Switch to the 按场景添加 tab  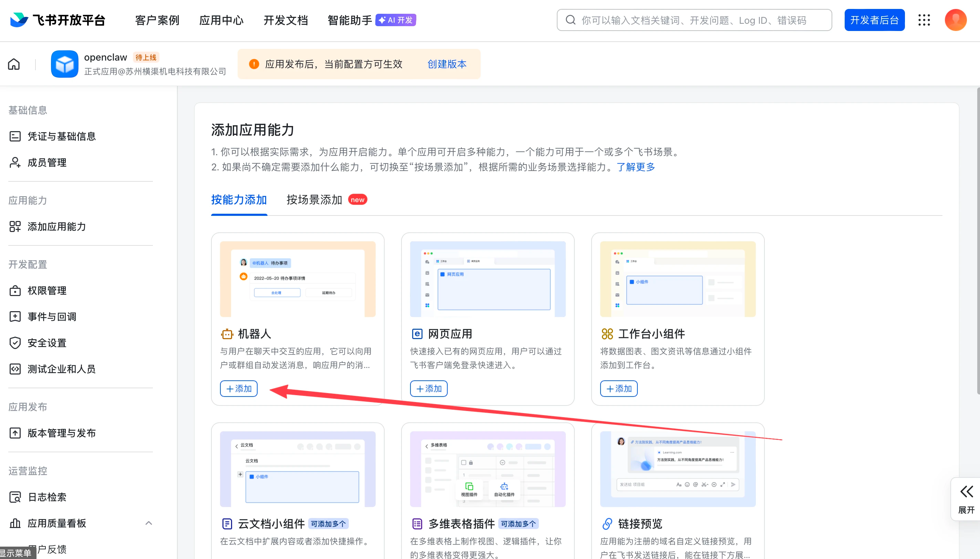(314, 200)
